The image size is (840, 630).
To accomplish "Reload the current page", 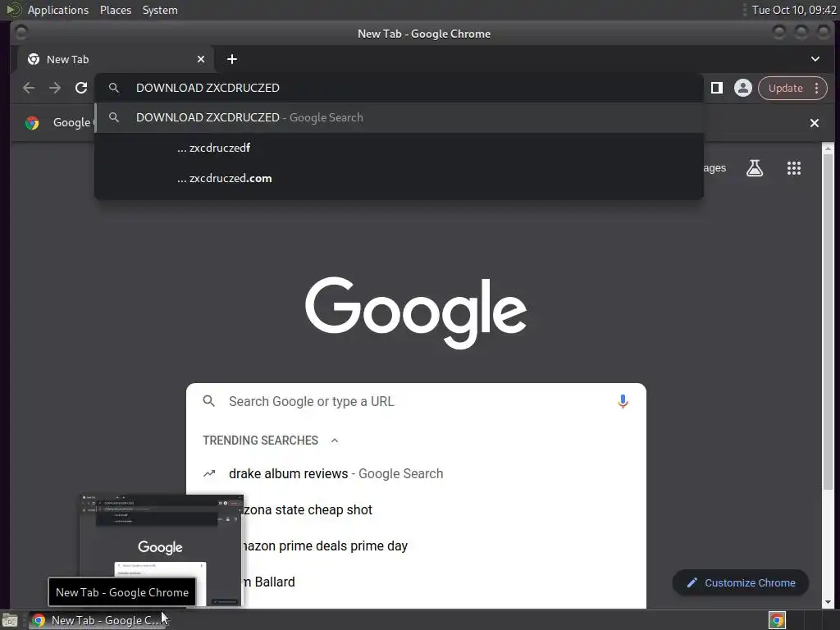I will [81, 88].
